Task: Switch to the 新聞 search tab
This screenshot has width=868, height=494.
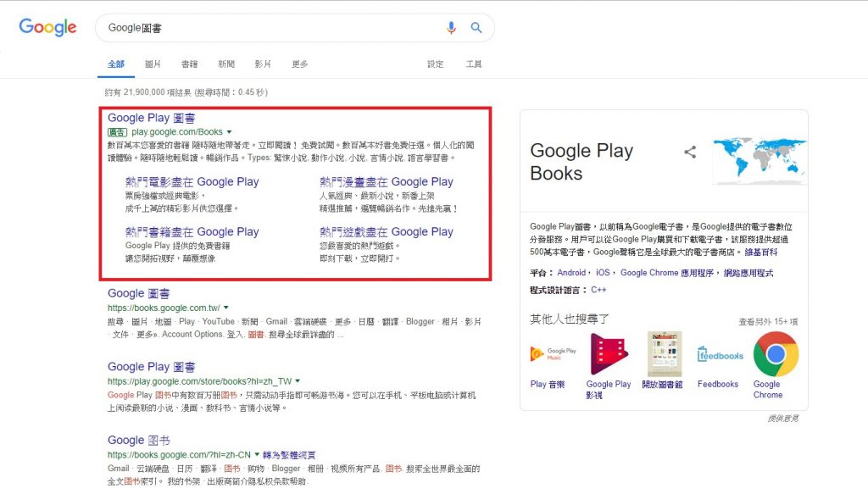Action: (225, 63)
